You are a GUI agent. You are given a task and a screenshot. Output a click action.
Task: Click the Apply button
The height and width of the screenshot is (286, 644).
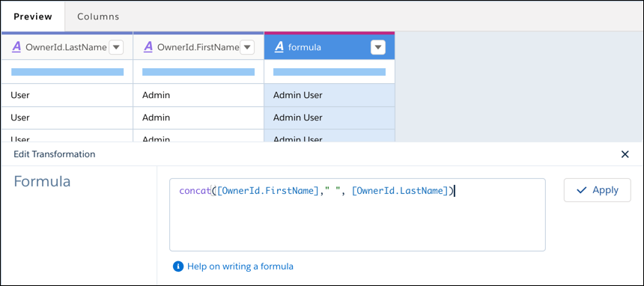pyautogui.click(x=597, y=190)
